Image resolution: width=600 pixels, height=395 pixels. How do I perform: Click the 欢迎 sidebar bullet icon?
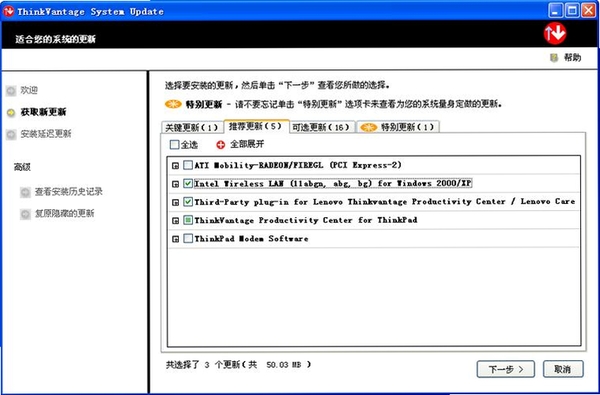coord(11,91)
